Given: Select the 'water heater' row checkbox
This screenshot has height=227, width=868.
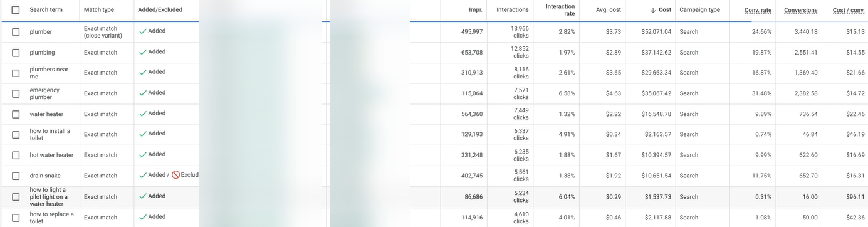Looking at the screenshot, I should (16, 114).
